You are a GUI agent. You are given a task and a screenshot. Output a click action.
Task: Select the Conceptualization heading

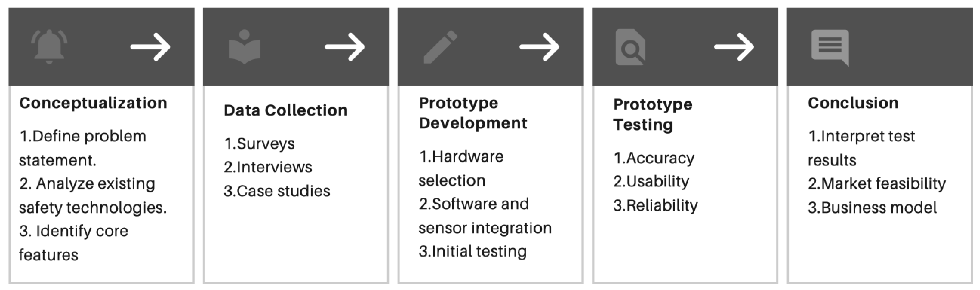tap(93, 103)
